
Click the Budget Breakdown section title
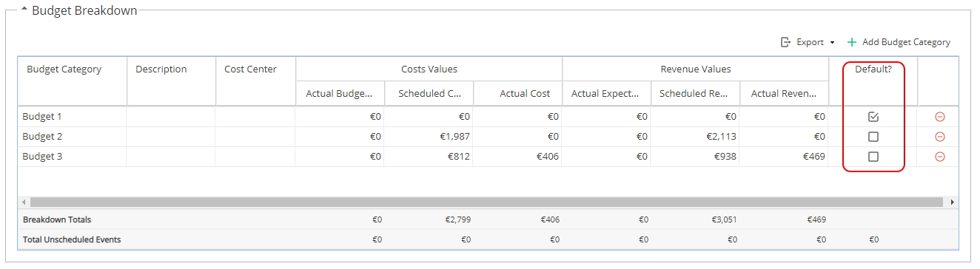(84, 10)
